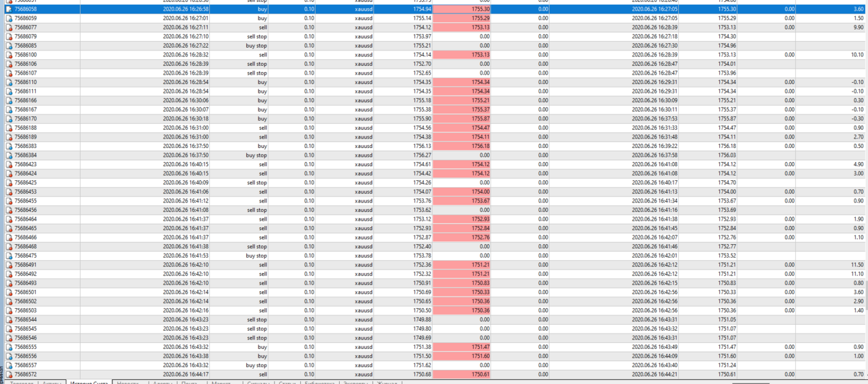The height and width of the screenshot is (384, 868).
Task: Select ticket number 75686503
Action: (x=26, y=311)
